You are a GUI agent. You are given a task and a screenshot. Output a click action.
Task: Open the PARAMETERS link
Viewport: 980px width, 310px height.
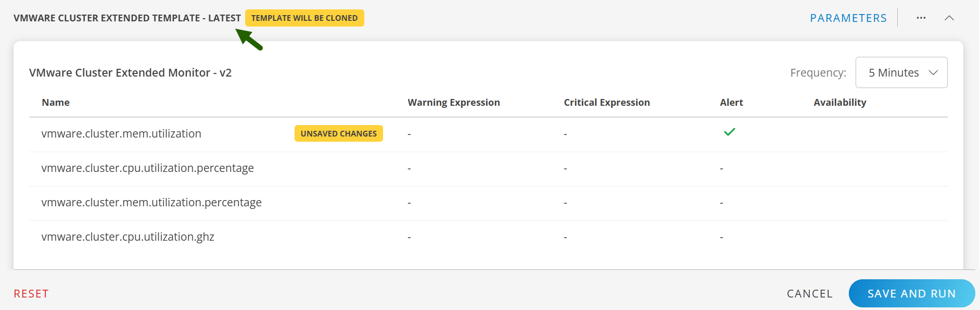click(x=848, y=18)
